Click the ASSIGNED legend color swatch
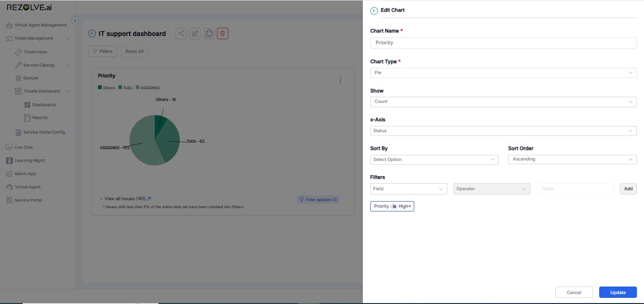The height and width of the screenshot is (304, 644). 138,87
